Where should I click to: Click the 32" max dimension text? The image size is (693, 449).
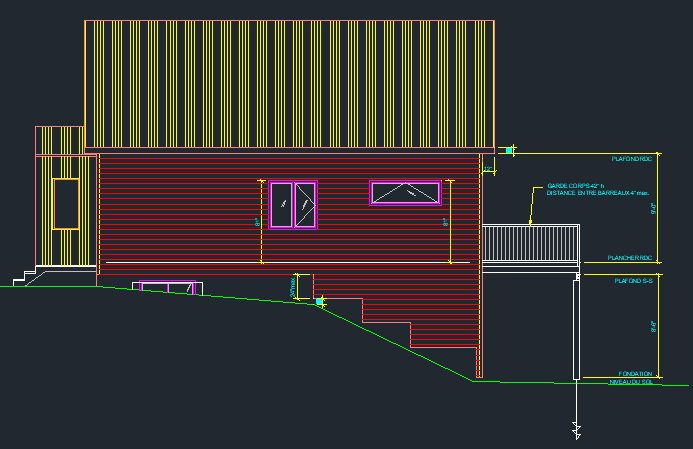point(293,287)
